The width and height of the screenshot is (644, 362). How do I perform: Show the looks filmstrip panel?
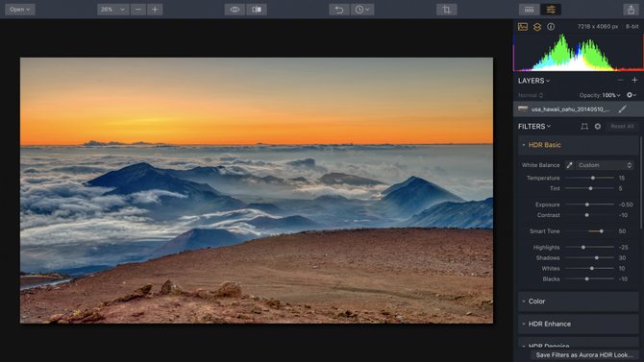tap(530, 10)
